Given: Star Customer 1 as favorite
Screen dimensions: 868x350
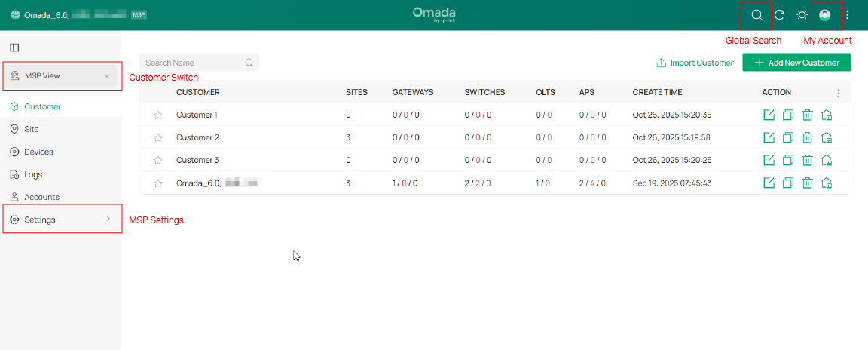Looking at the screenshot, I should [x=158, y=115].
